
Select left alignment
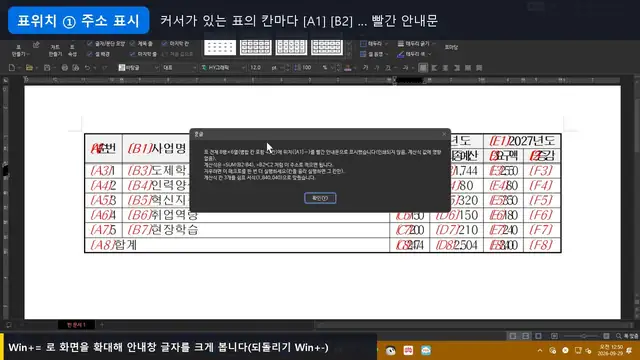click(x=434, y=68)
